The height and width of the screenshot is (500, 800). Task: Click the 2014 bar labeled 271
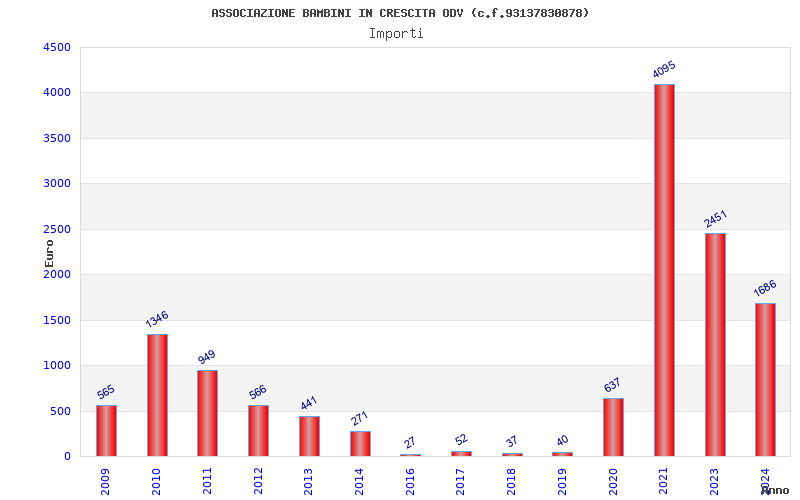pos(360,444)
